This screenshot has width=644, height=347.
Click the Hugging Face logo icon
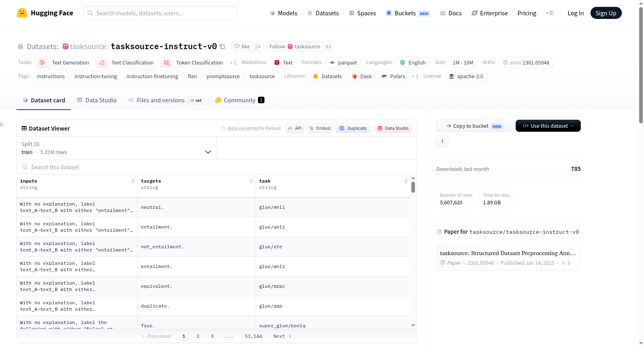(x=22, y=13)
